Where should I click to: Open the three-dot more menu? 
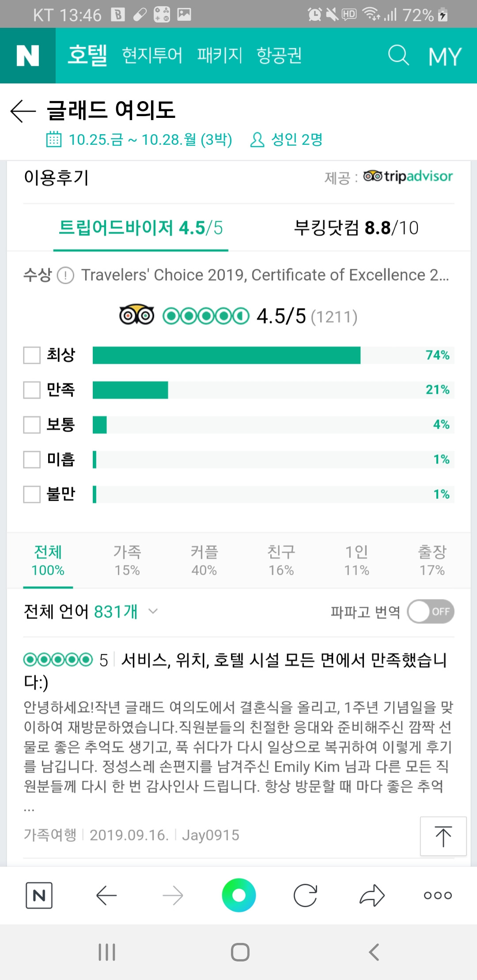[438, 895]
